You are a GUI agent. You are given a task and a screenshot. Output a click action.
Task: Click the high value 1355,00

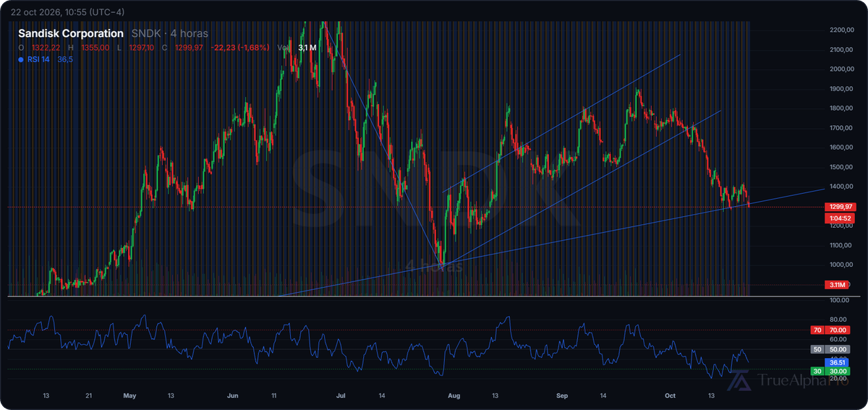(94, 48)
